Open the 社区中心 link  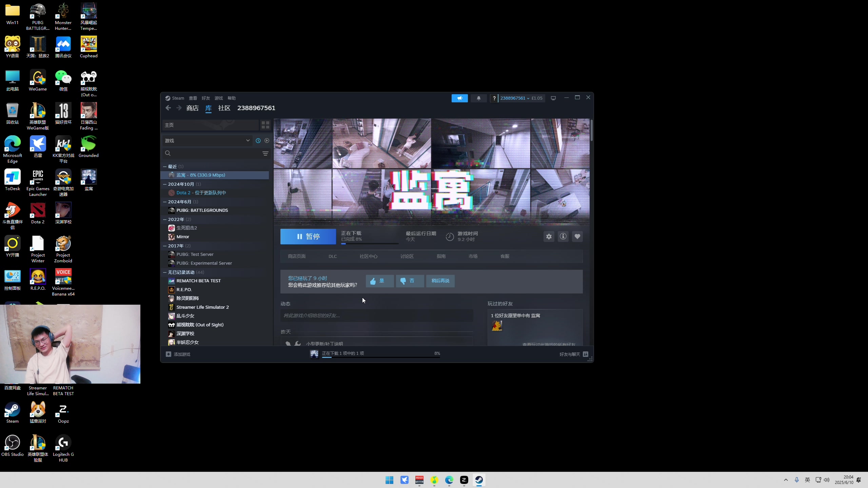pos(369,257)
